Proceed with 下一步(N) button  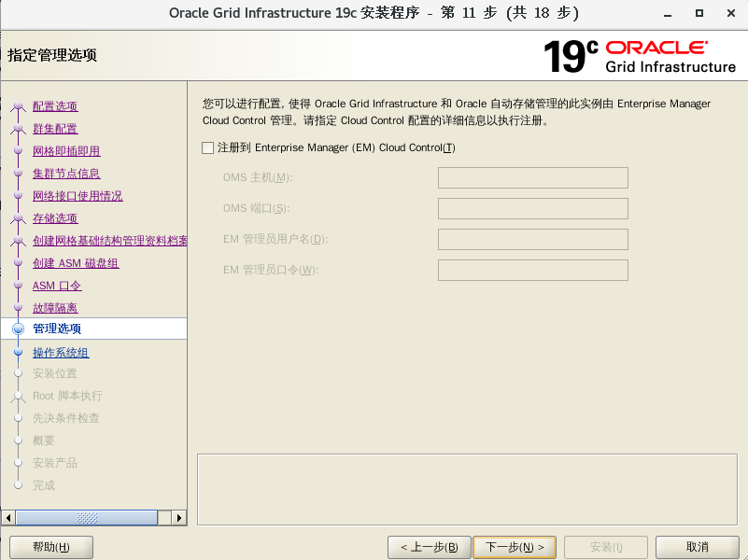[x=515, y=547]
